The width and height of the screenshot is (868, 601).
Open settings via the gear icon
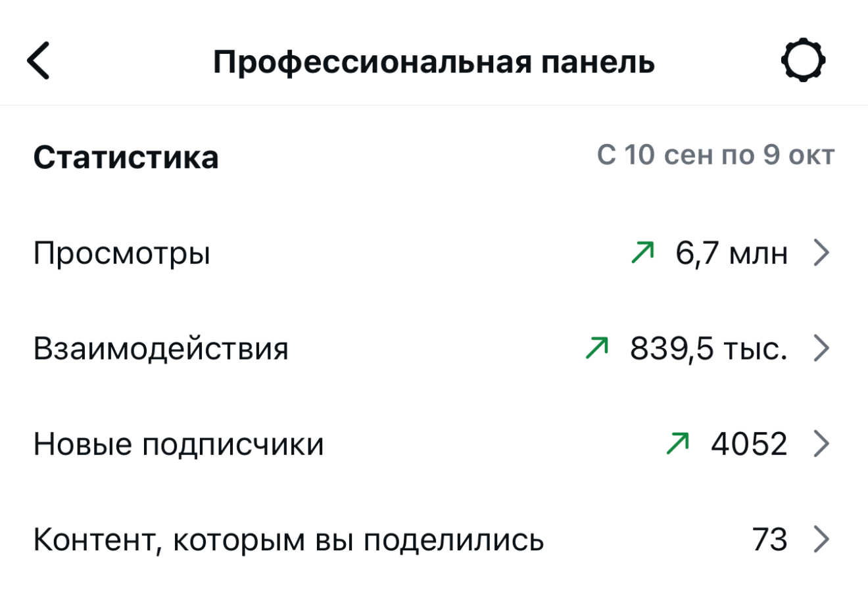803,61
